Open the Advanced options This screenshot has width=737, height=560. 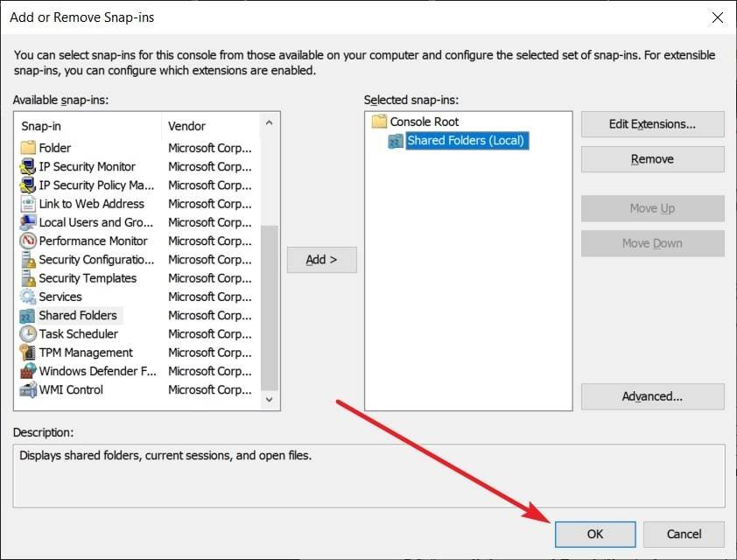click(x=652, y=396)
